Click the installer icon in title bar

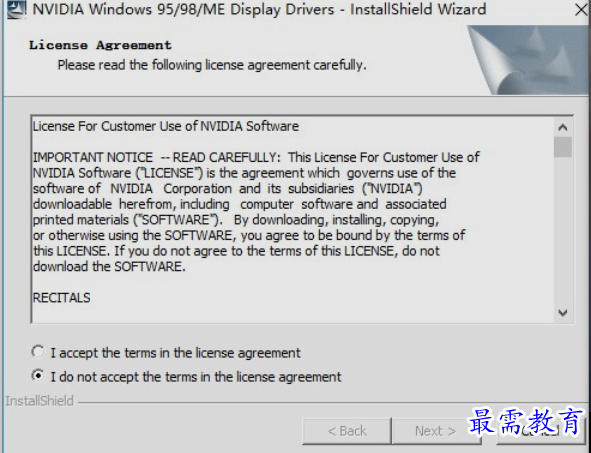click(x=17, y=9)
